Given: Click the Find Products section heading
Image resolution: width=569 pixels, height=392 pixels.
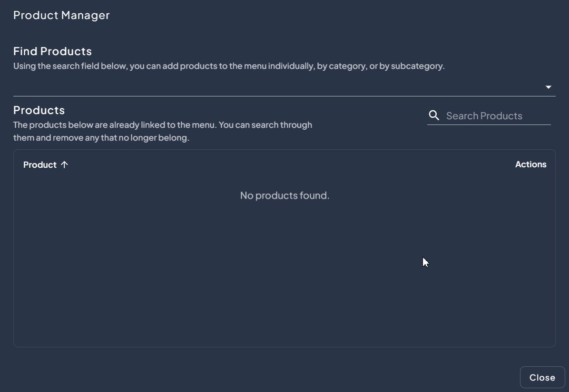Looking at the screenshot, I should [x=52, y=51].
